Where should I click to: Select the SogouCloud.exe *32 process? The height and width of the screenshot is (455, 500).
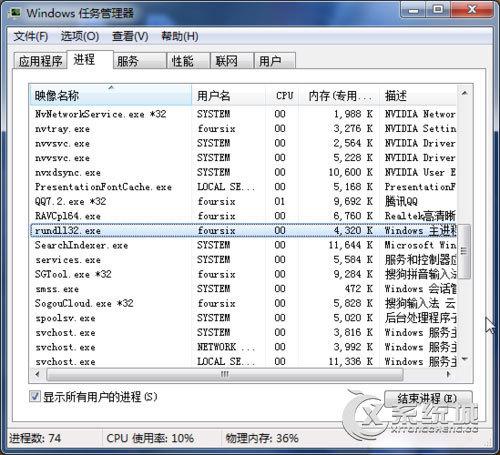[x=243, y=303]
